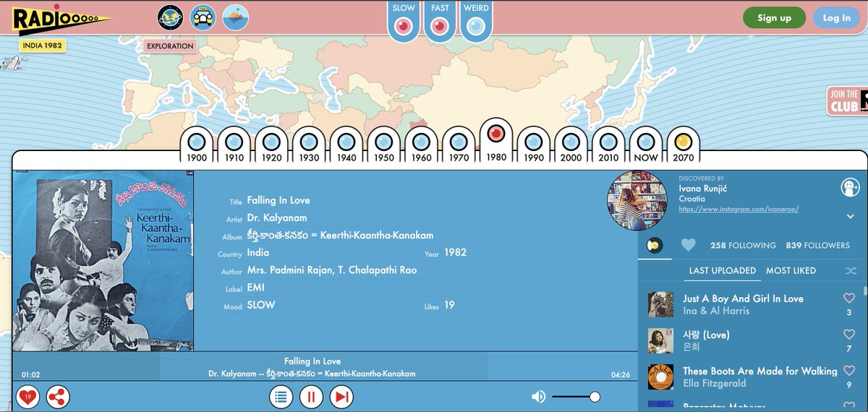Click the INDIA 1982 label
The image size is (868, 412).
42,45
